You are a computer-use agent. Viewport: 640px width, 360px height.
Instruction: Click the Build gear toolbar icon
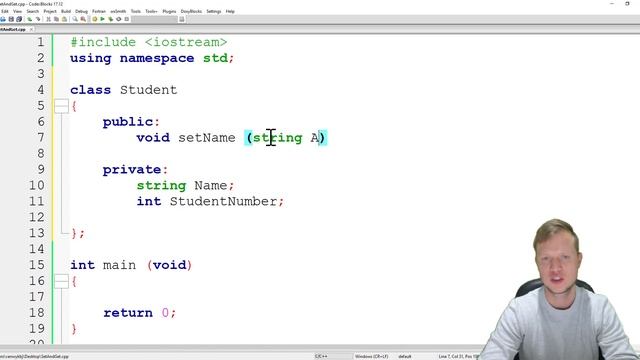95,19
